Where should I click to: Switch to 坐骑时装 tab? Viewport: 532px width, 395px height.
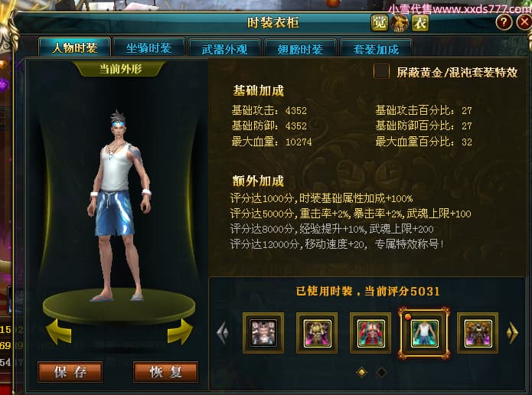click(x=149, y=48)
